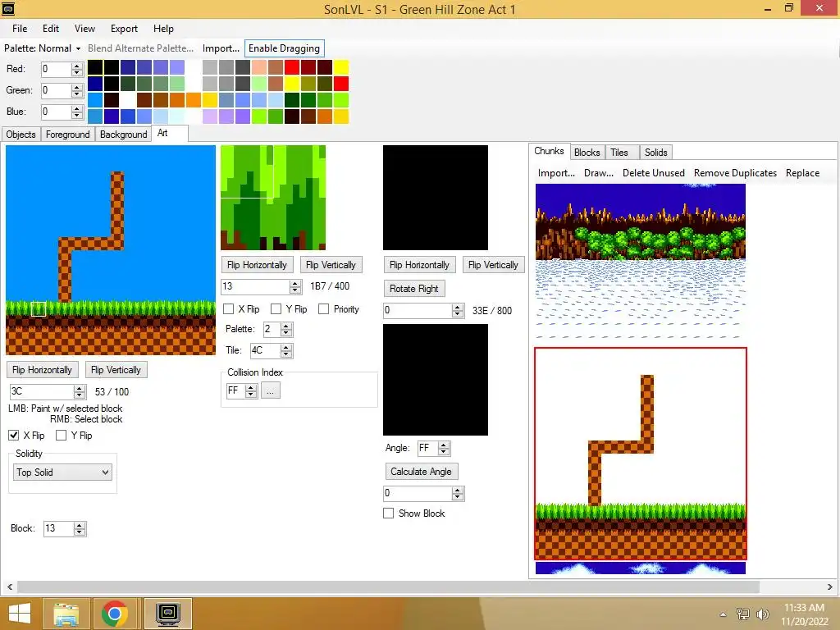This screenshot has height=630, width=840.
Task: Increase the Red value stepper
Action: 77,66
